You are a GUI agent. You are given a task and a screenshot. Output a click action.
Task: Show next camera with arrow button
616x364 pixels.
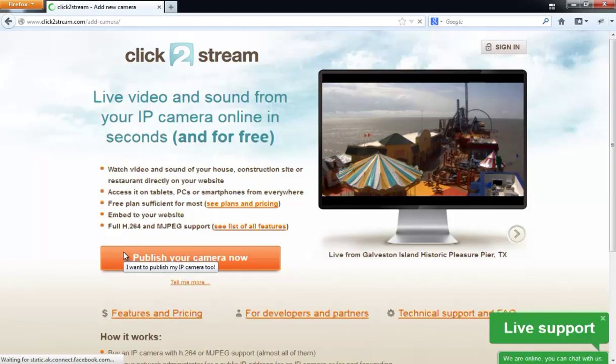517,234
